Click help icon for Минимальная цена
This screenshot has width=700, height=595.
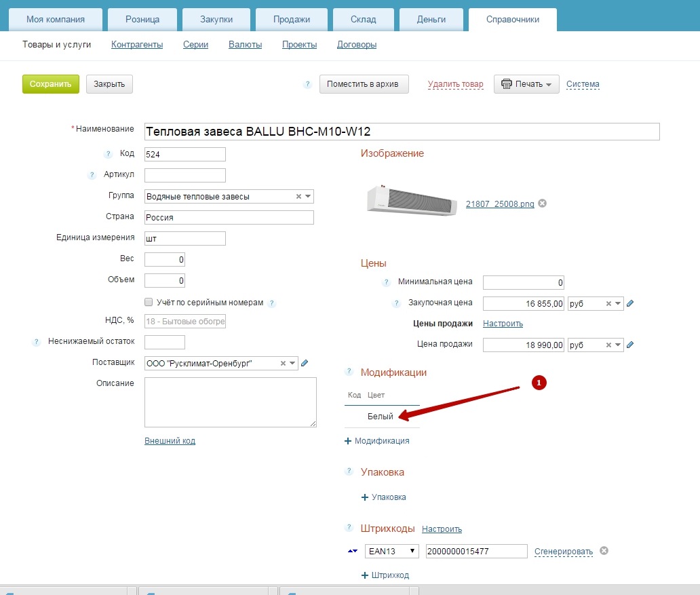point(387,282)
